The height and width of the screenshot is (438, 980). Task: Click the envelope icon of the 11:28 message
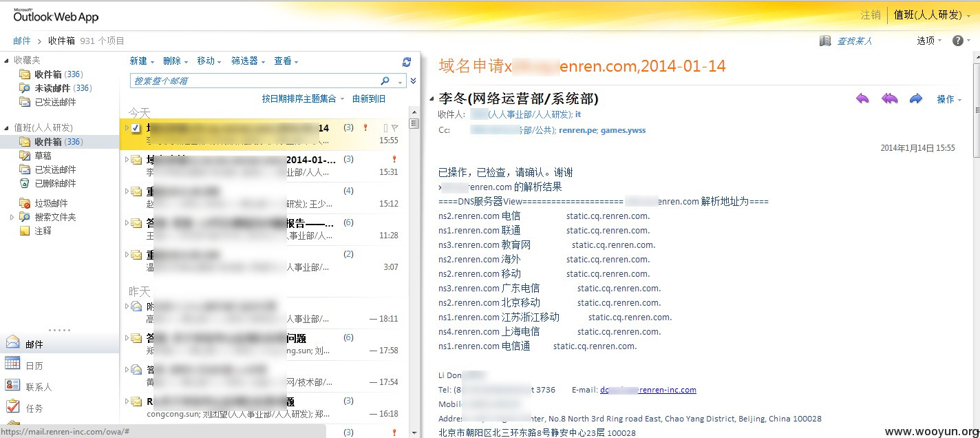point(136,223)
